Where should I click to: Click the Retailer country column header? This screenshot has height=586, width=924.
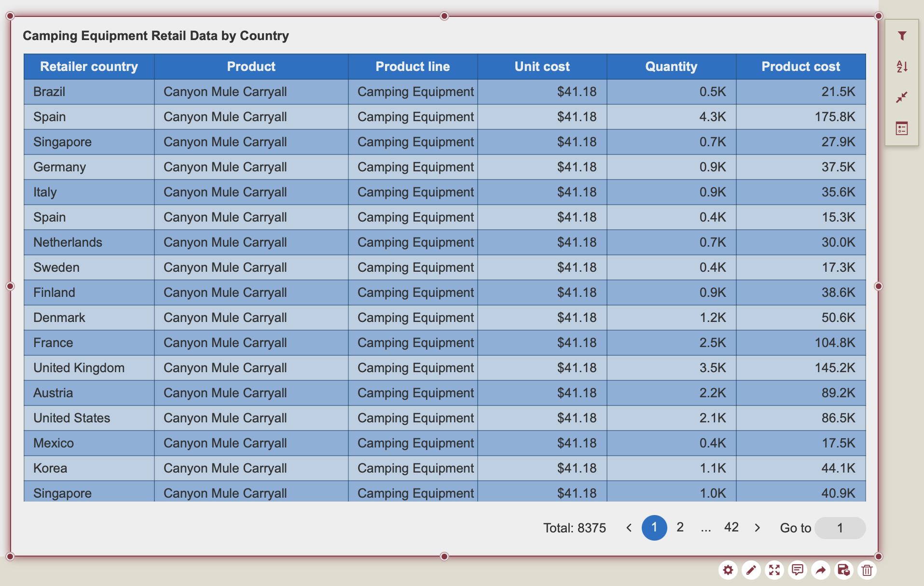89,67
